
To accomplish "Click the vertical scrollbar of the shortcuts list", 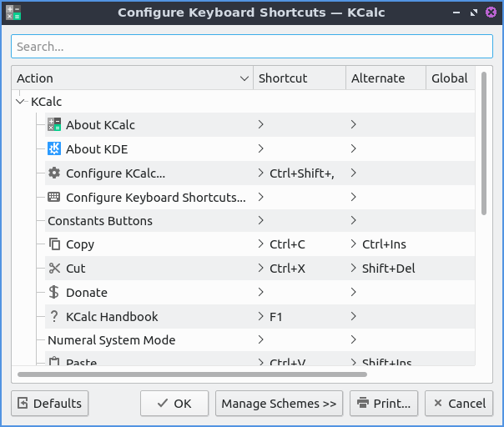I will (484, 142).
